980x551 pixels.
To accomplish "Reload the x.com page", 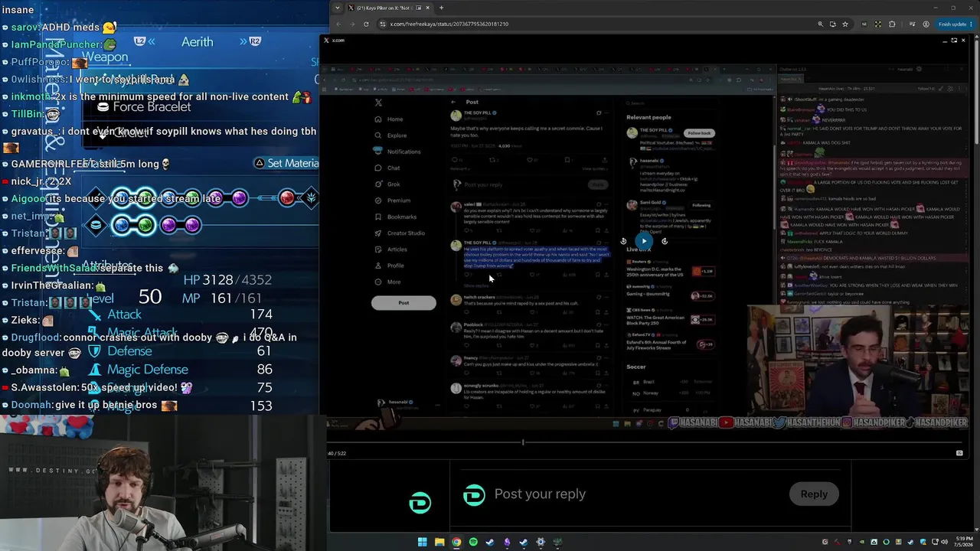I will coord(366,24).
